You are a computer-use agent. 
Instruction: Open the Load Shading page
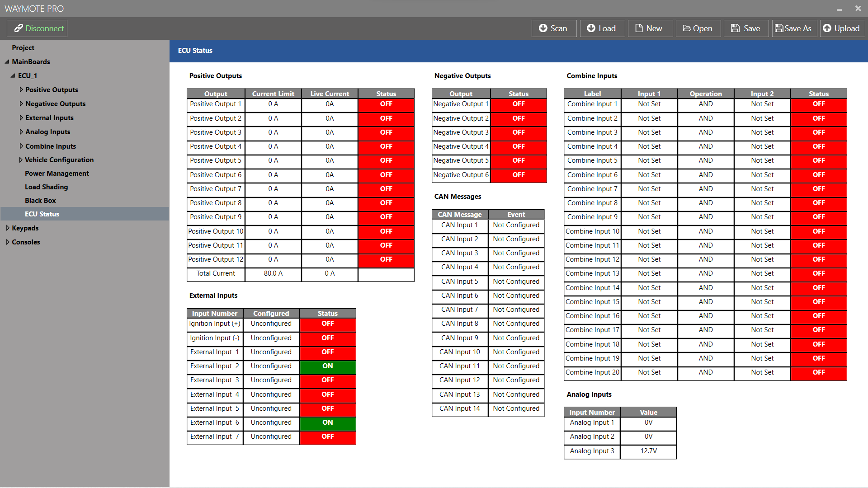(46, 187)
